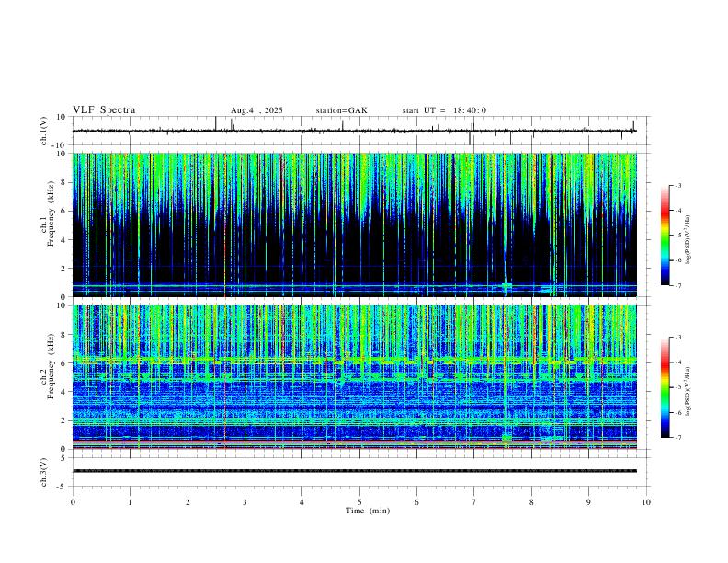Click the 'Time (min)' axis label
This screenshot has width=728, height=563.
368,511
